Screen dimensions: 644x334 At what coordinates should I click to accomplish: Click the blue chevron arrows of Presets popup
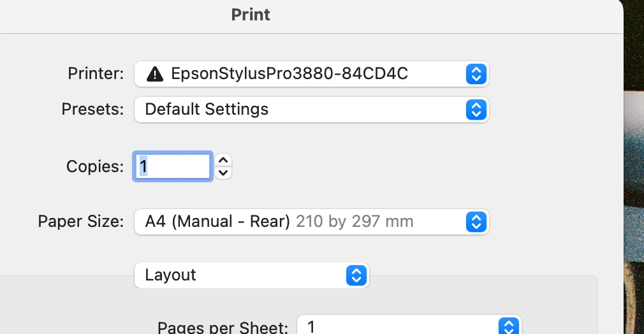[x=476, y=110]
